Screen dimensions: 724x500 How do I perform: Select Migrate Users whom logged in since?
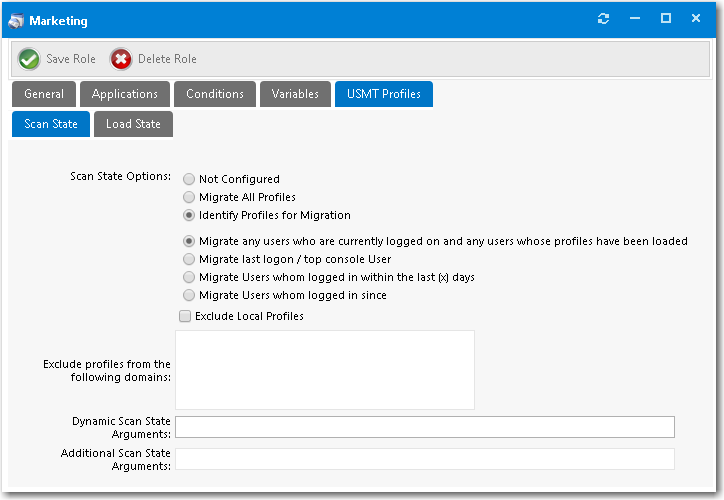point(189,295)
